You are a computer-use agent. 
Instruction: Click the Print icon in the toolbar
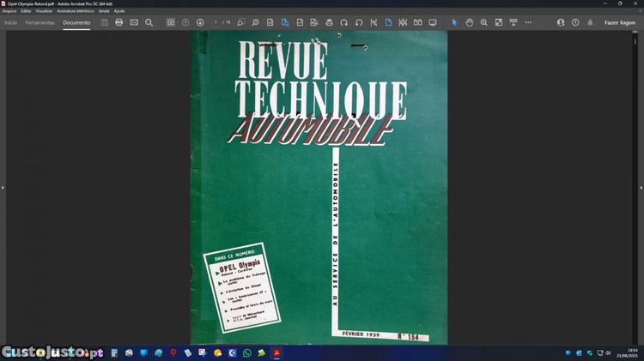119,22
